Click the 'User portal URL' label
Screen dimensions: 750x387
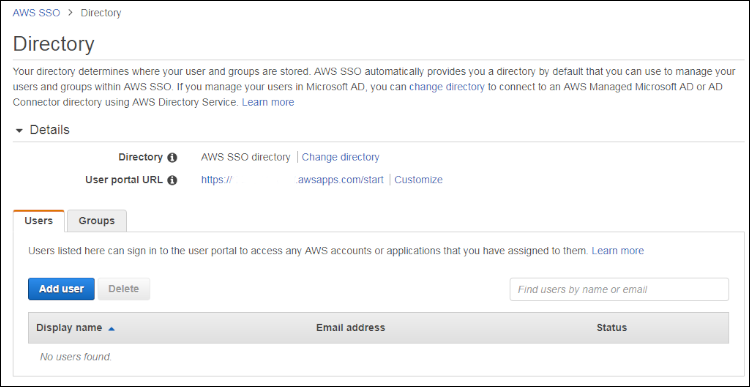(x=124, y=180)
